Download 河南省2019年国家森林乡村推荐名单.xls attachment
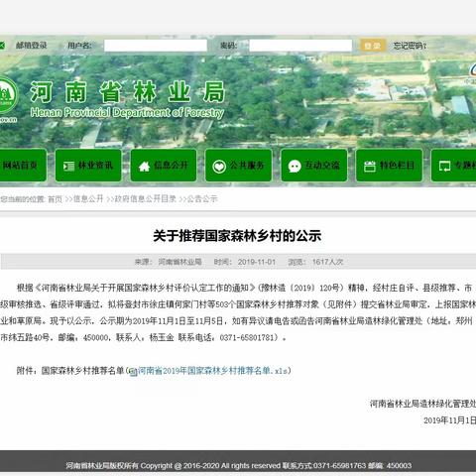476x476 pixels. pos(213,371)
